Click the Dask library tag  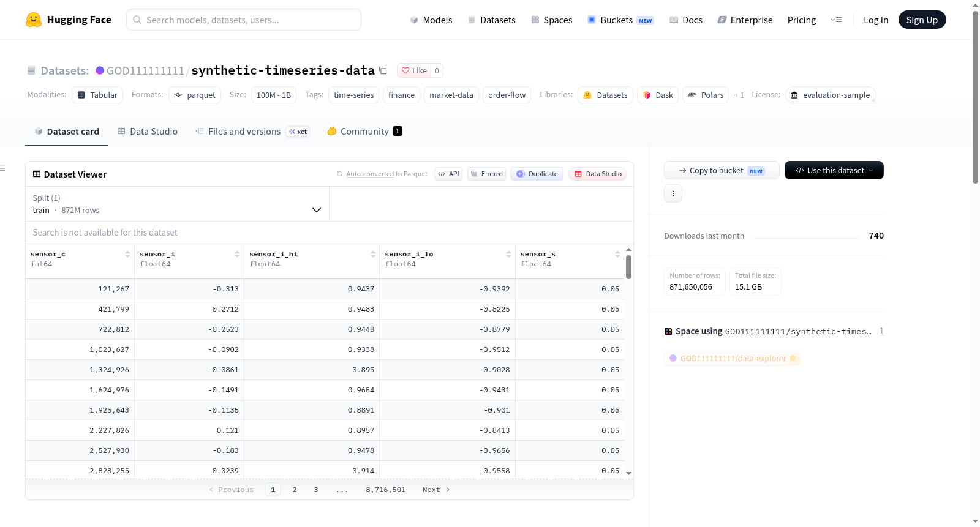(658, 95)
